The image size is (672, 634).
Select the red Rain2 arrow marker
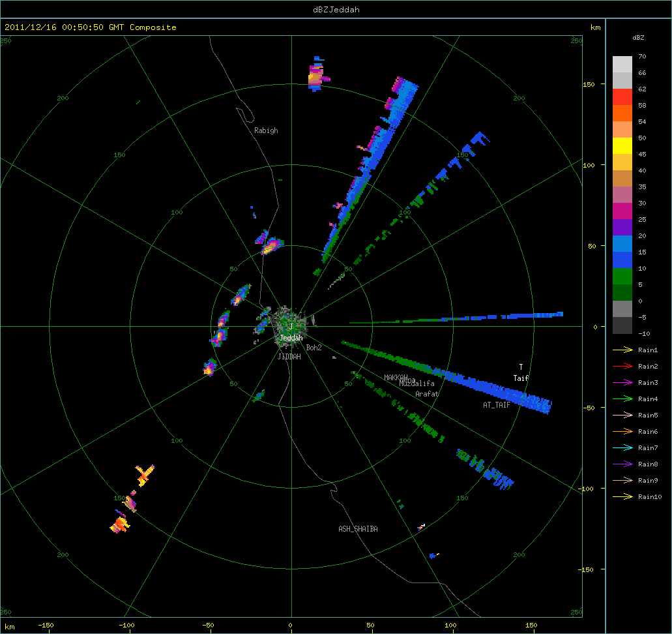tap(622, 367)
